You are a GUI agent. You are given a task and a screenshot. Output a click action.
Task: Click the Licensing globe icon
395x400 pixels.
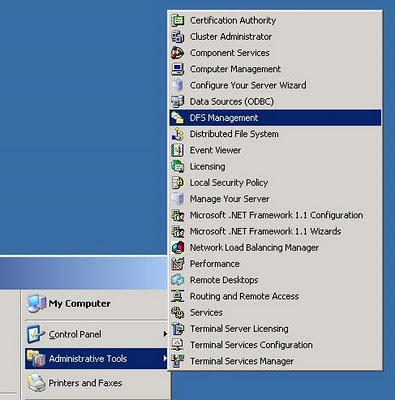pos(178,166)
